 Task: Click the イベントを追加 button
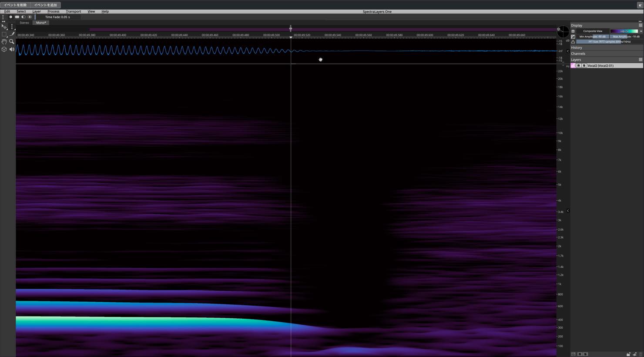(46, 5)
